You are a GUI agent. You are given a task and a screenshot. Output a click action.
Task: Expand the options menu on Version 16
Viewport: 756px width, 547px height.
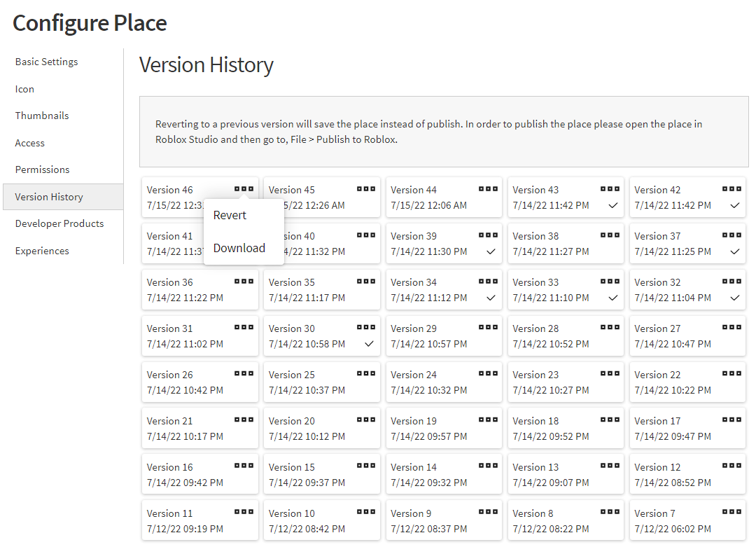pyautogui.click(x=244, y=466)
